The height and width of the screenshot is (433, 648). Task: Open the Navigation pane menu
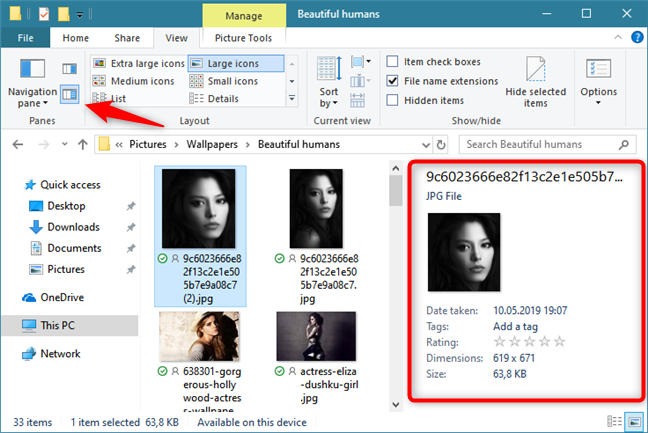point(32,83)
